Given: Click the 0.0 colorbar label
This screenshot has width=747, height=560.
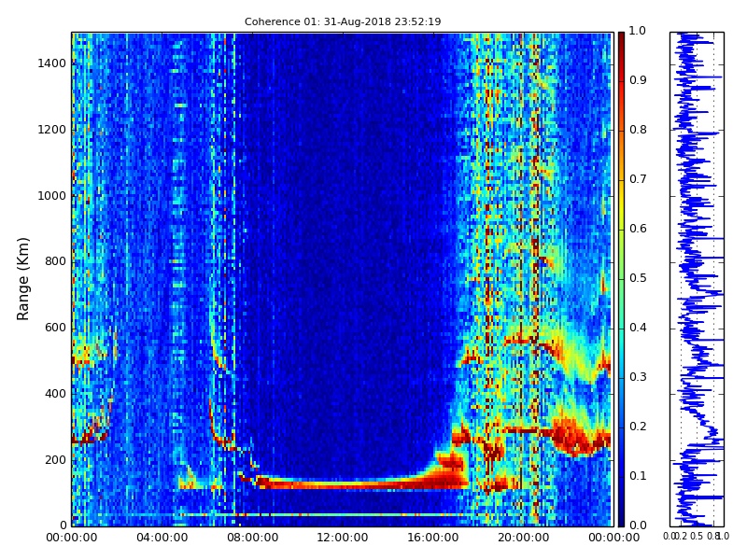Looking at the screenshot, I should coord(638,525).
